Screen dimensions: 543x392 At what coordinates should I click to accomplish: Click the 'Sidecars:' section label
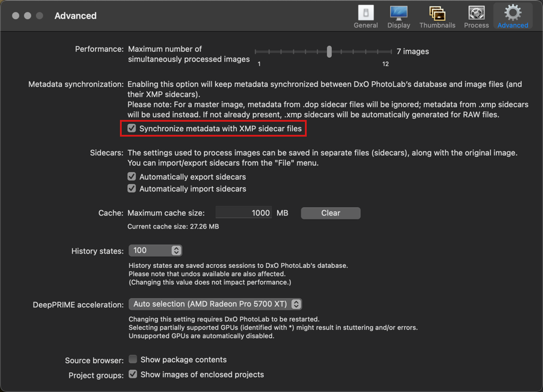tap(107, 153)
